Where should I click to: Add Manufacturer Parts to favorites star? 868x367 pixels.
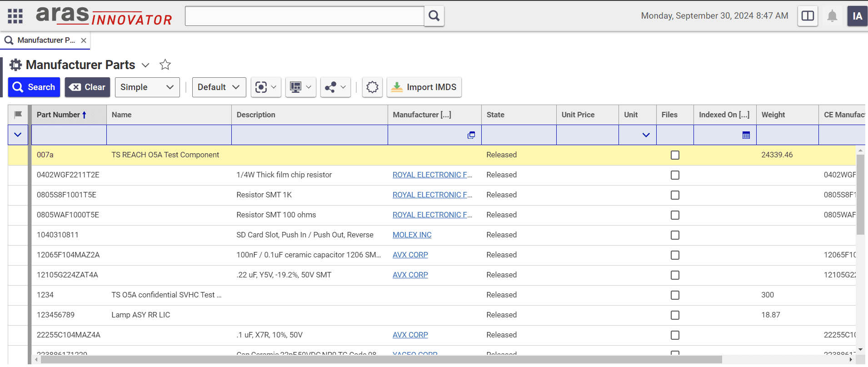pos(165,65)
